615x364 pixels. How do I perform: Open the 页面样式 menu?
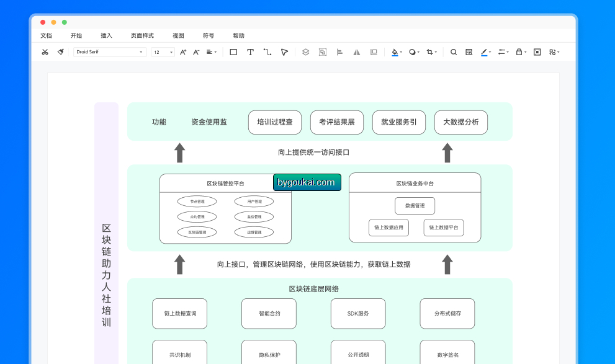click(142, 35)
